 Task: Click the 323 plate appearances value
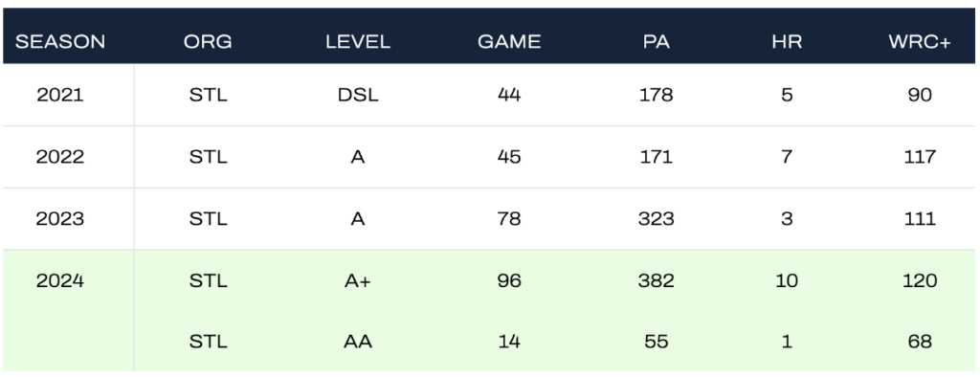[x=657, y=219]
